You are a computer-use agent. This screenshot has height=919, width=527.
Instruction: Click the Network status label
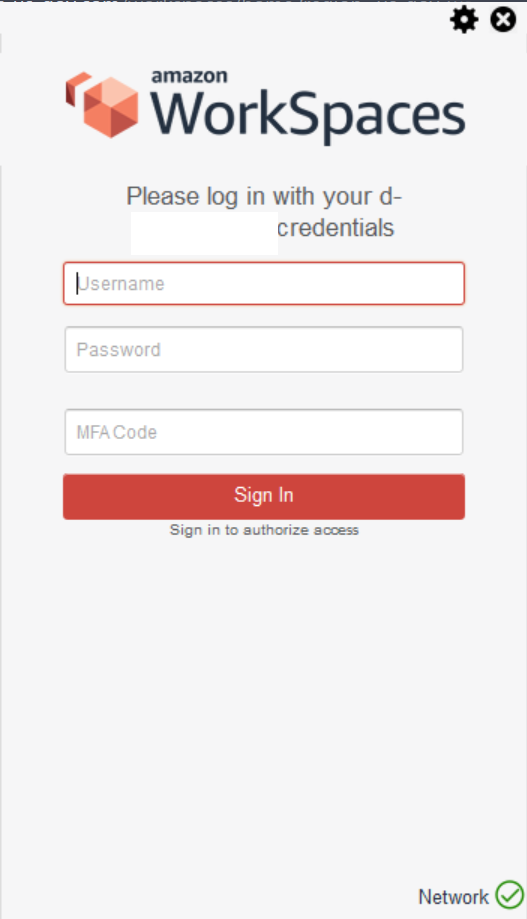[453, 897]
